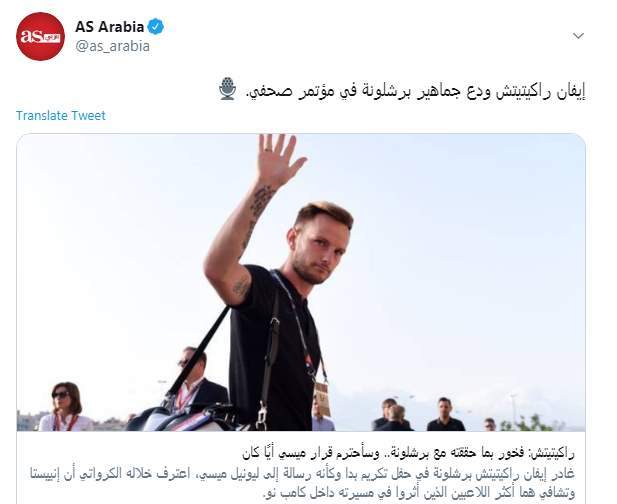Select the @as_arabia handle

click(112, 46)
